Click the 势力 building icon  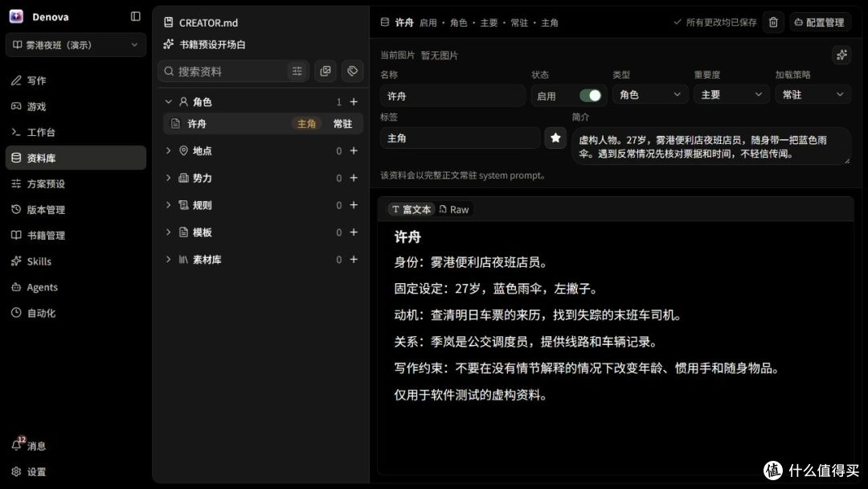(x=184, y=178)
